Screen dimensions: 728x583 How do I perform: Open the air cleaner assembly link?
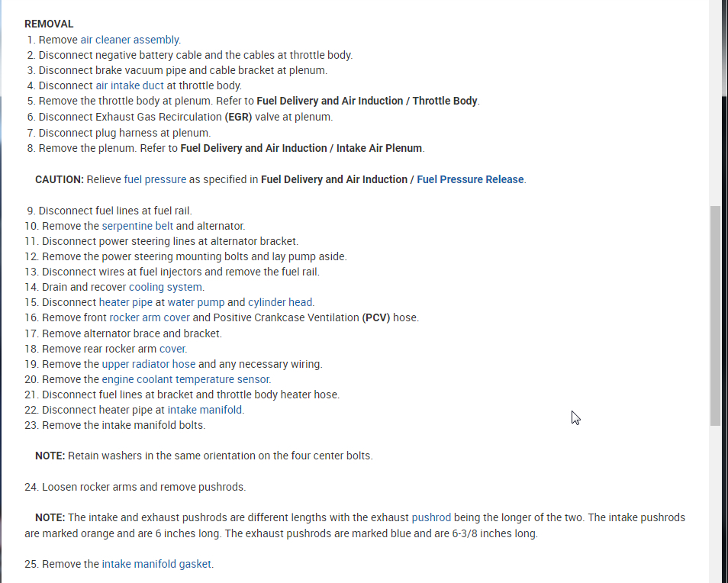(130, 40)
